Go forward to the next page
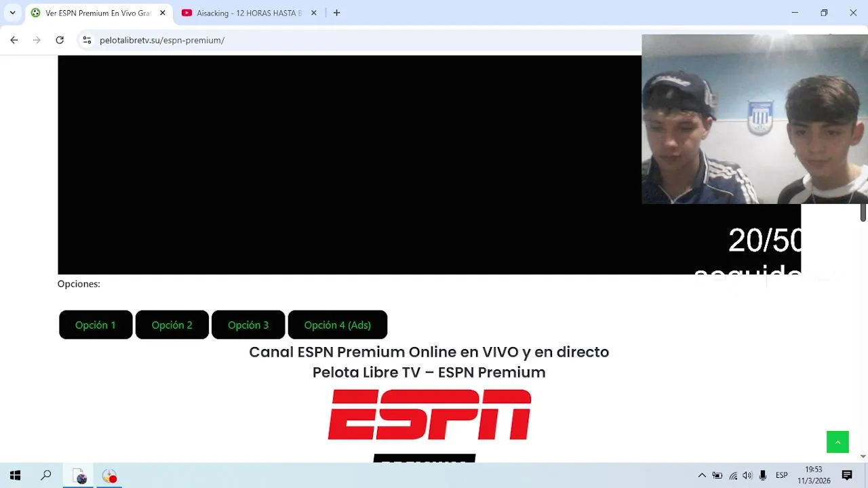The width and height of the screenshot is (868, 488). [x=37, y=40]
